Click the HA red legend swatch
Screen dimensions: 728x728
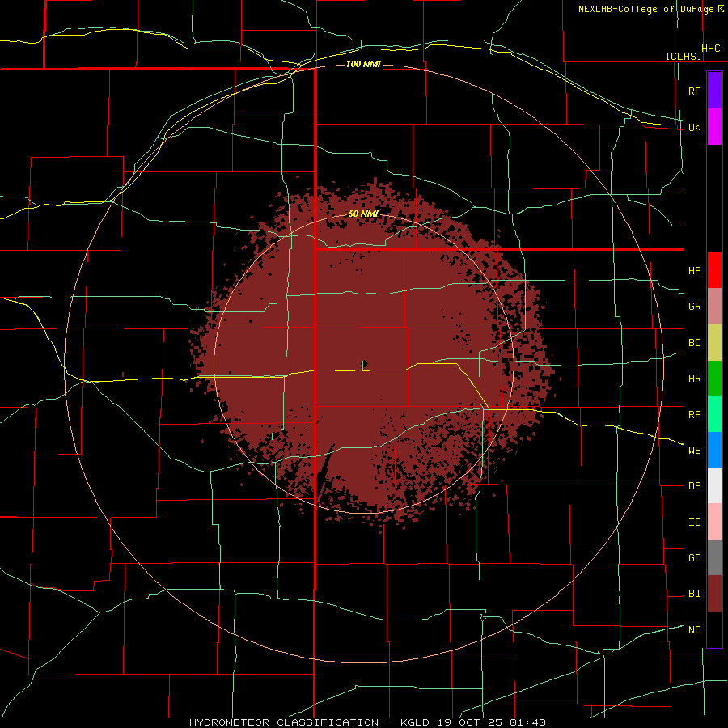(714, 270)
